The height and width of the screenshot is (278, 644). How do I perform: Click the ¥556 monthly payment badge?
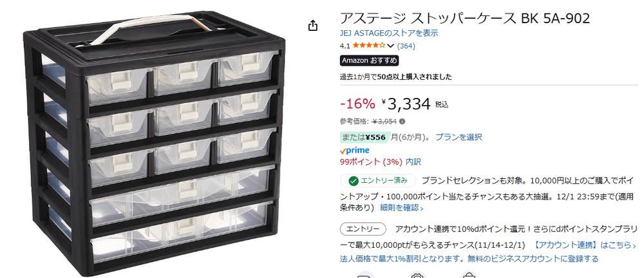coord(365,137)
